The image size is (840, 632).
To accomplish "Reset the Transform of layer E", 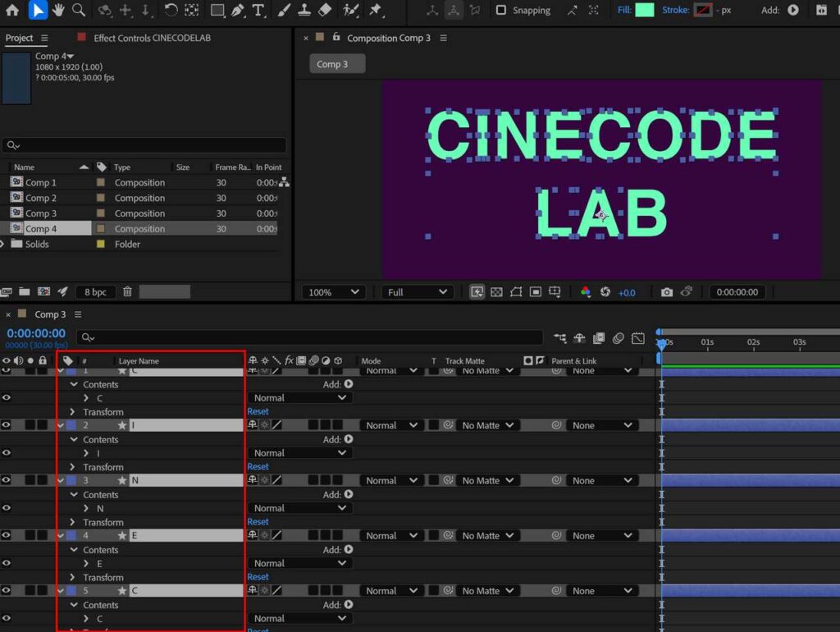I will click(x=258, y=577).
